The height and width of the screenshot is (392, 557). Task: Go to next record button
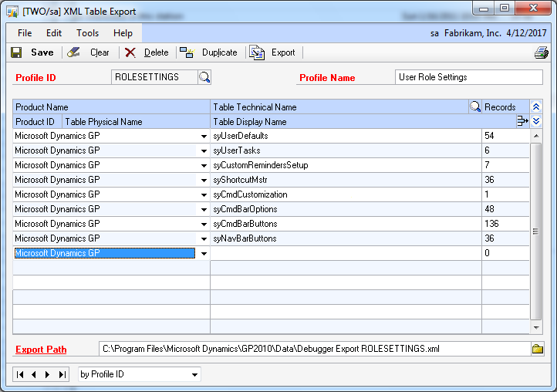[x=47, y=374]
